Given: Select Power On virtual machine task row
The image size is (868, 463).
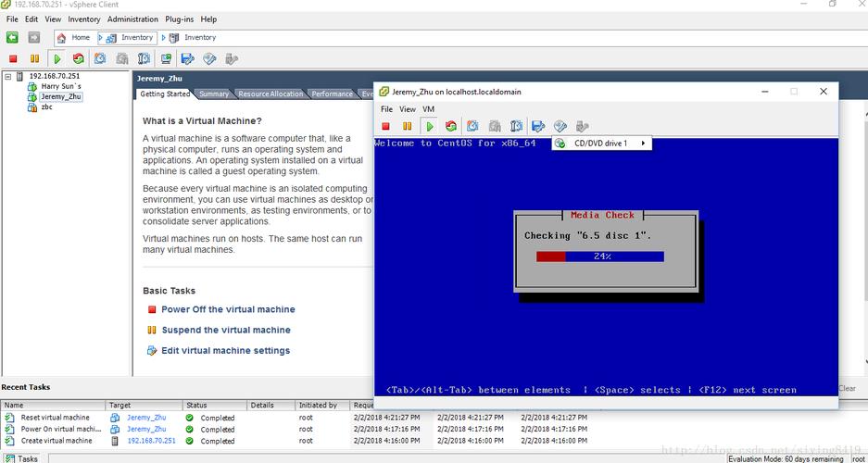Looking at the screenshot, I should [x=296, y=430].
